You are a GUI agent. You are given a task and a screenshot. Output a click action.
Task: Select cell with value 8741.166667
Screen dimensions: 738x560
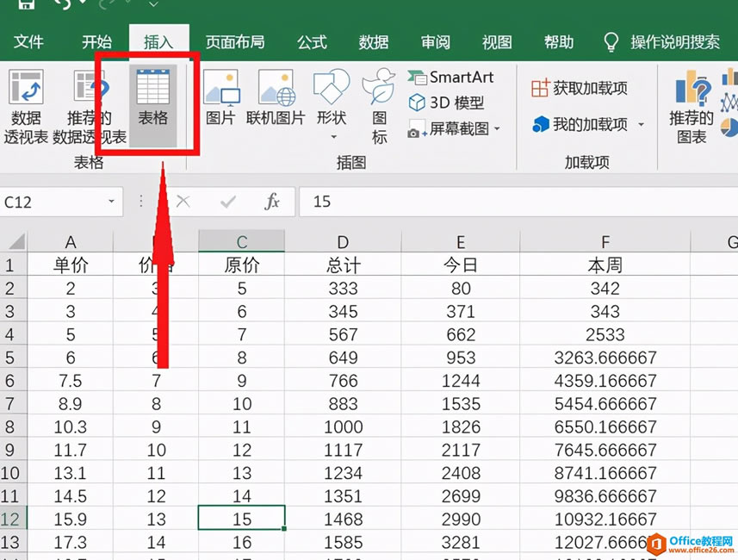[605, 473]
